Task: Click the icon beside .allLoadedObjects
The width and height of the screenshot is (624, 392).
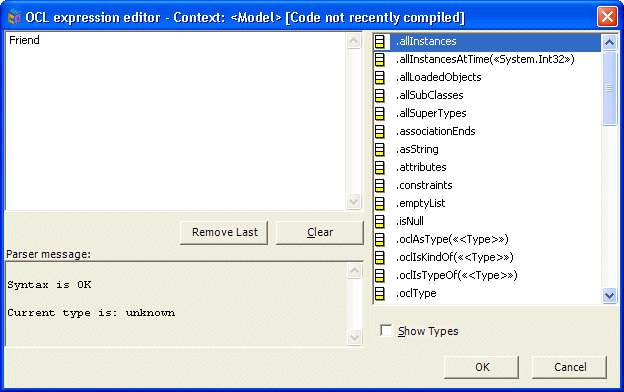Action: [380, 78]
